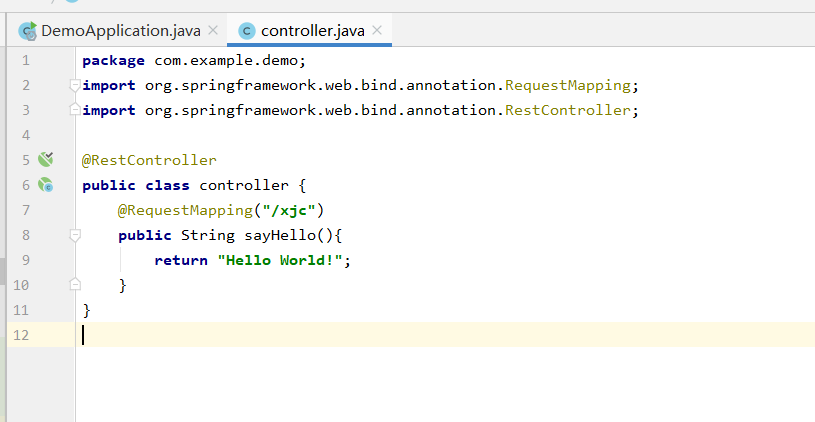The image size is (815, 422).
Task: Click the @RestController annotation on line 5
Action: pyautogui.click(x=149, y=160)
